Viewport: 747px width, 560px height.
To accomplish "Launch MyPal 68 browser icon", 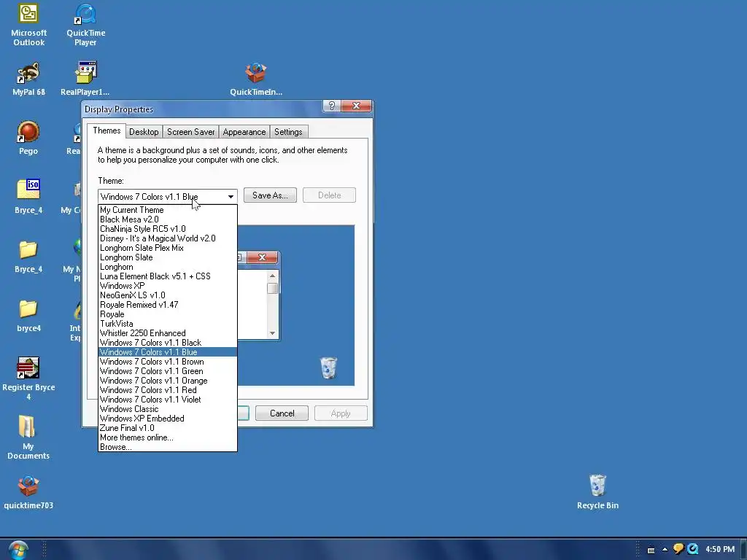I will click(28, 79).
